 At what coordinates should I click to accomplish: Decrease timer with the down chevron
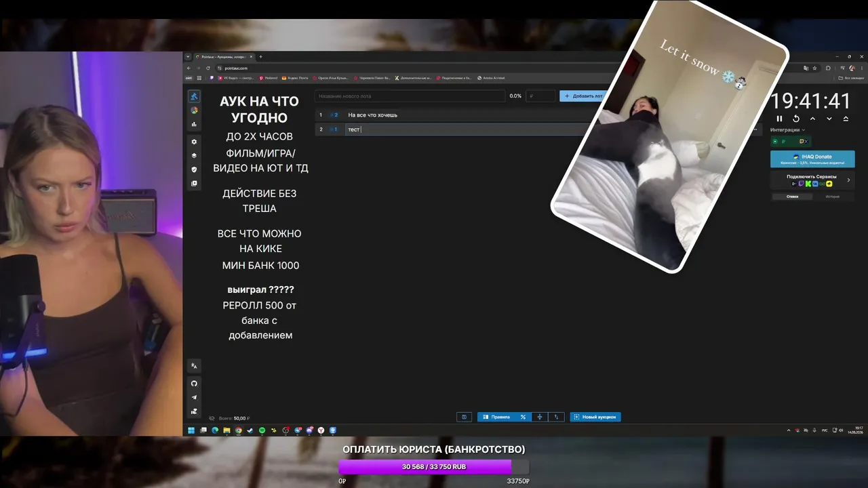[x=829, y=119]
